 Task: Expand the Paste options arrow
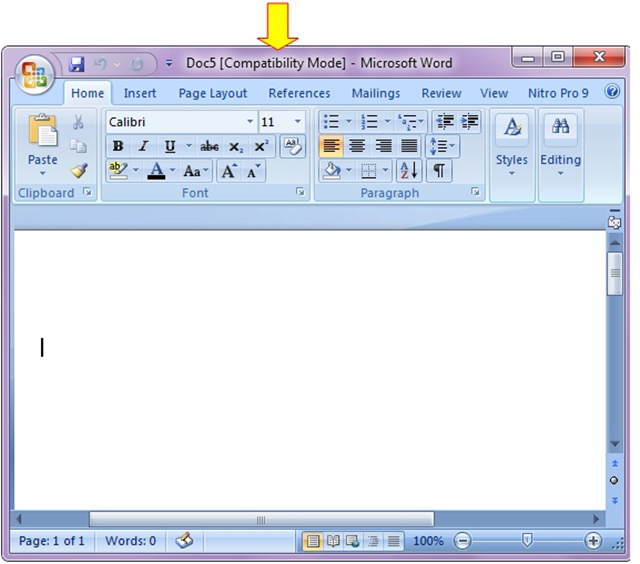42,173
